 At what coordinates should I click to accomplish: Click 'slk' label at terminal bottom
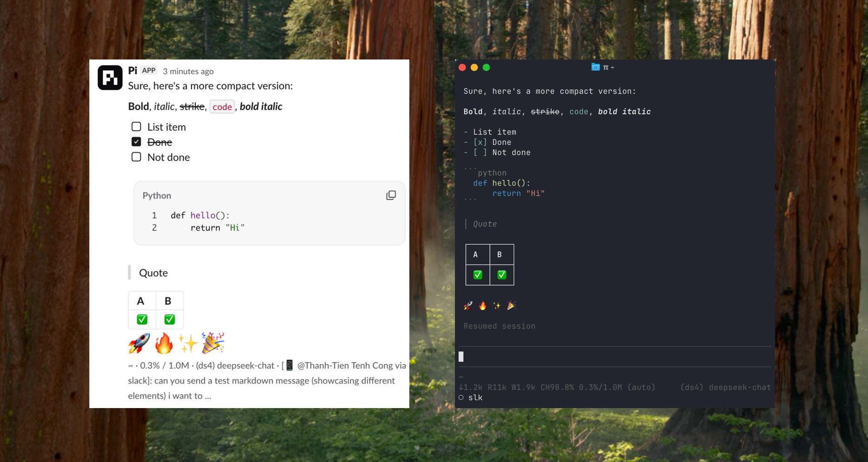point(475,397)
